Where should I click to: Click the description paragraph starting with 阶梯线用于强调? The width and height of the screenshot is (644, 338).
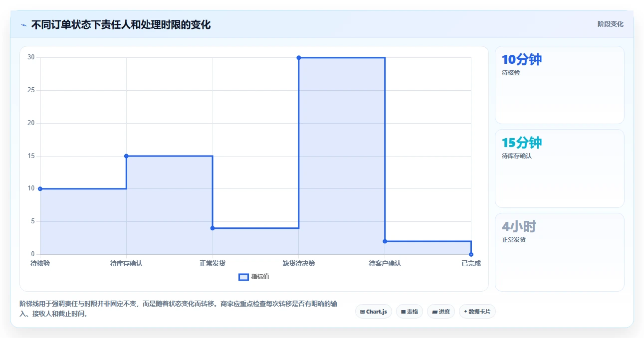point(179,309)
